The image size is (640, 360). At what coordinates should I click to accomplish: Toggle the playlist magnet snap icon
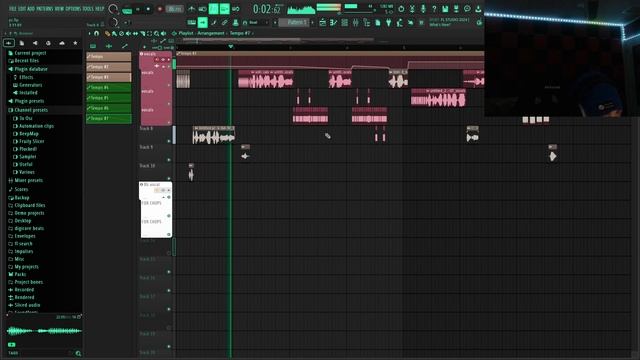coord(97,33)
